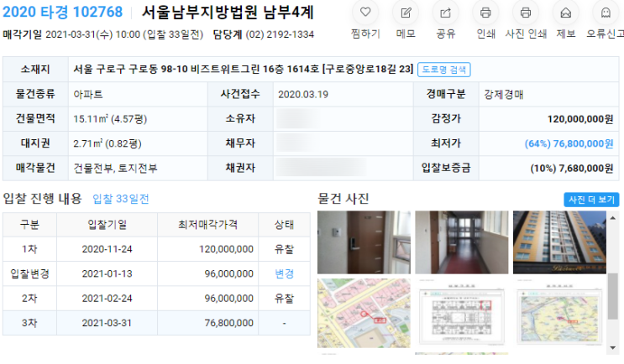
Task: Click the 최저매각가격 column header
Action: pos(207,225)
